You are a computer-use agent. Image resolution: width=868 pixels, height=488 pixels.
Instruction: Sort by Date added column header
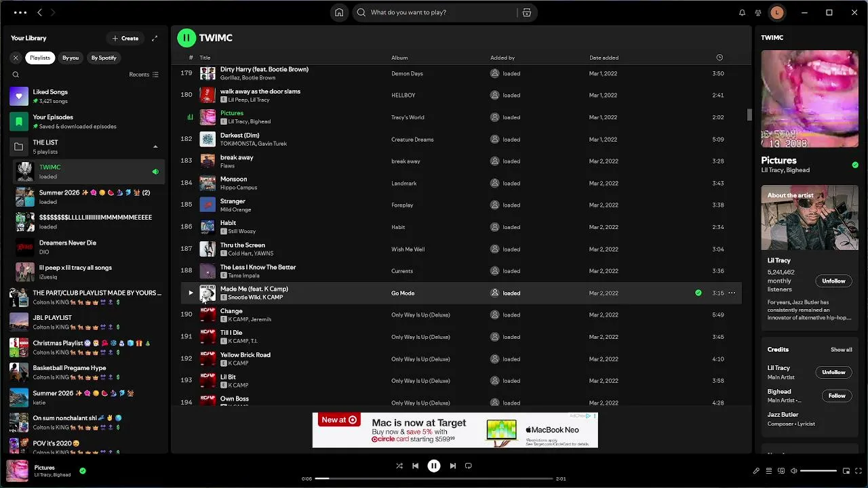pos(604,58)
